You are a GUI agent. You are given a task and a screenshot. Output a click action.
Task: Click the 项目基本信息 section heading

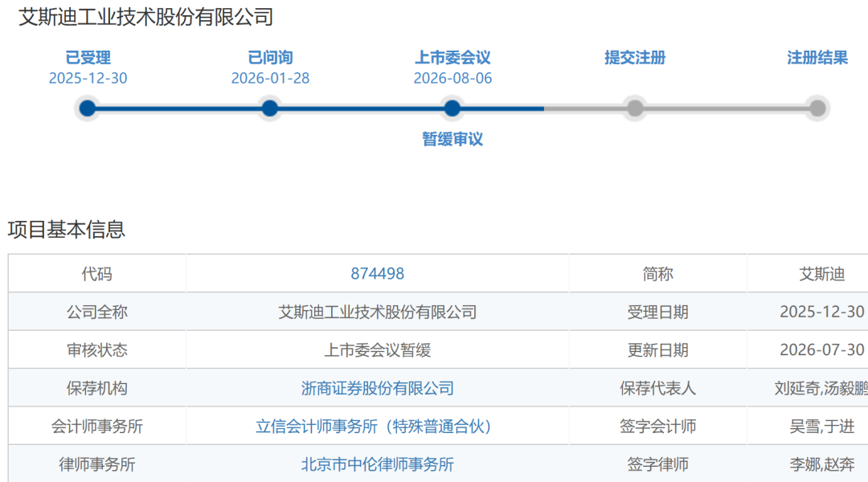click(x=67, y=229)
